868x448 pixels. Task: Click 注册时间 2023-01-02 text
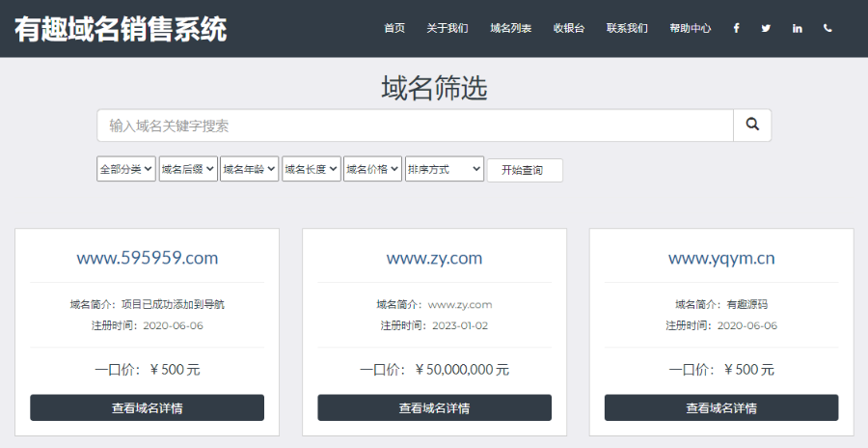coord(435,325)
